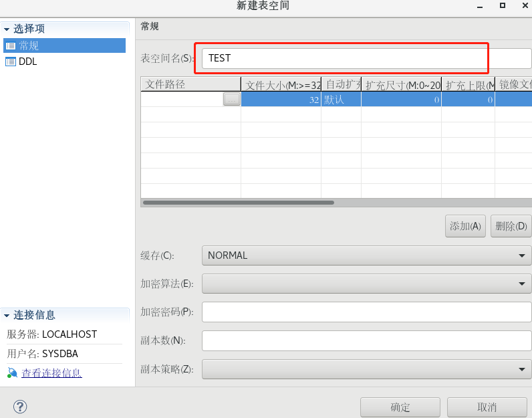This screenshot has width=532, height=418.
Task: Click the 用户名: SYSDBA text
Action: point(42,354)
